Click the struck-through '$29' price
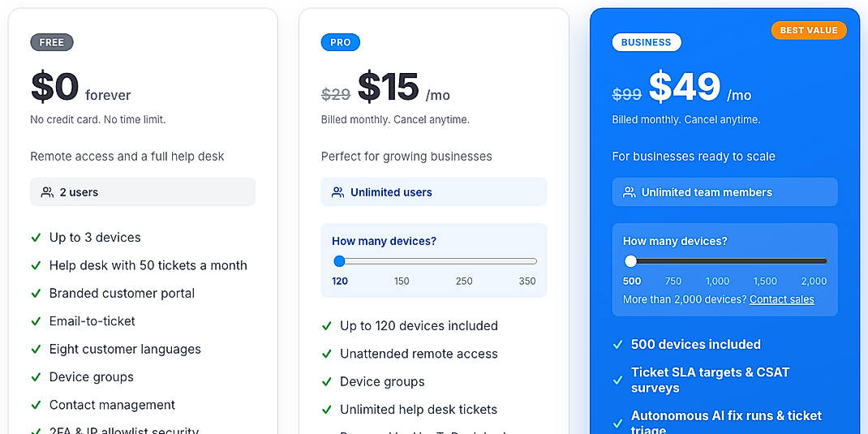 pos(336,95)
